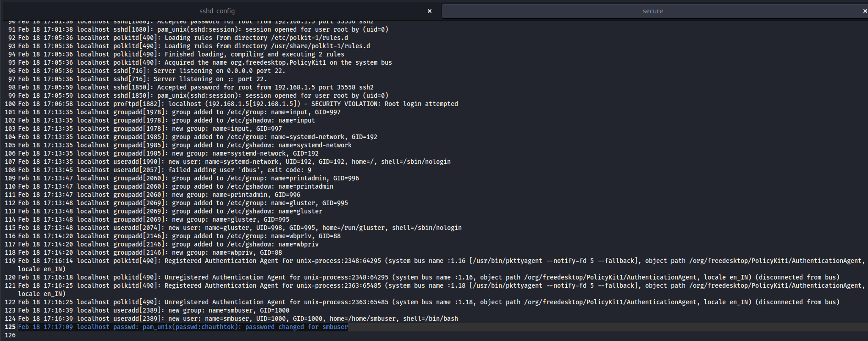Image resolution: width=868 pixels, height=341 pixels.
Task: Click line 91 session opened sshd[1680]
Action: point(203,29)
